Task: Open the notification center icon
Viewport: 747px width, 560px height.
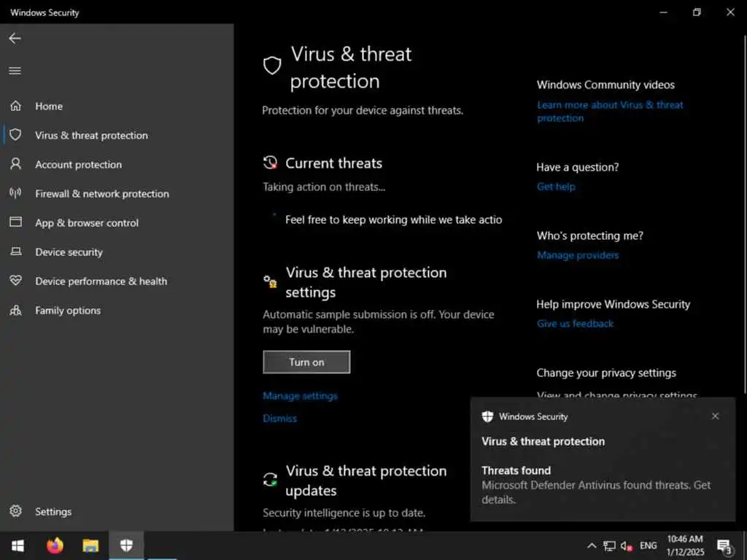Action: click(x=724, y=546)
